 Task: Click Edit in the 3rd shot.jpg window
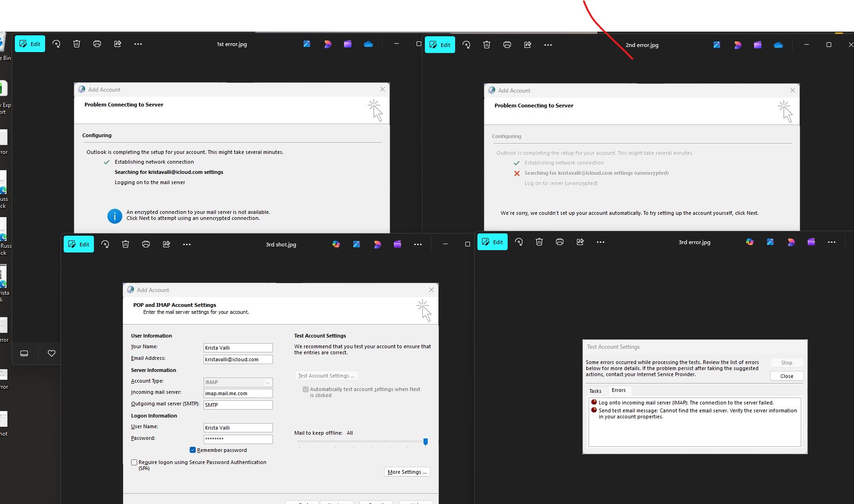point(79,244)
